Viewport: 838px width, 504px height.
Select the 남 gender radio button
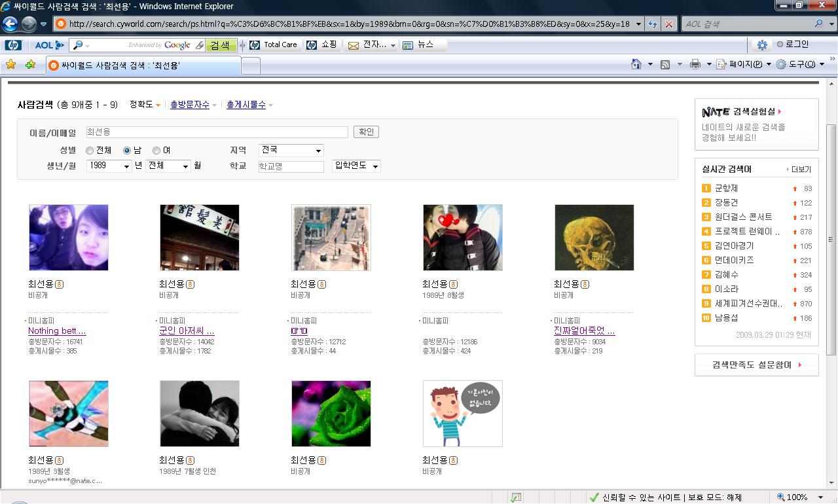127,151
